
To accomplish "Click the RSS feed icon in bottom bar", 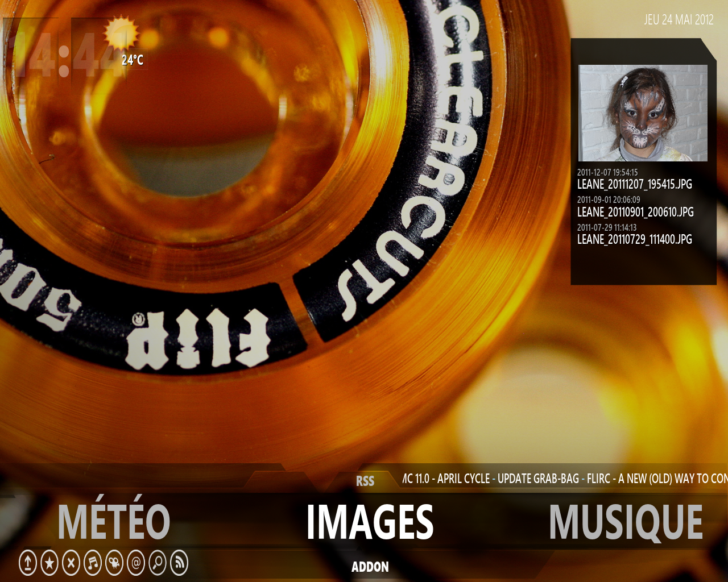I will (179, 563).
